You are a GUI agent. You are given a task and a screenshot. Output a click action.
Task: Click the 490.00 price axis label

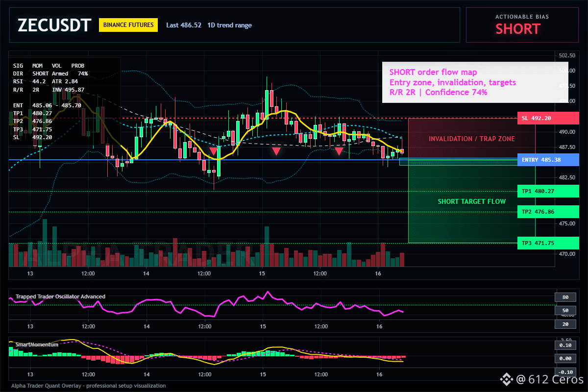[x=566, y=132]
